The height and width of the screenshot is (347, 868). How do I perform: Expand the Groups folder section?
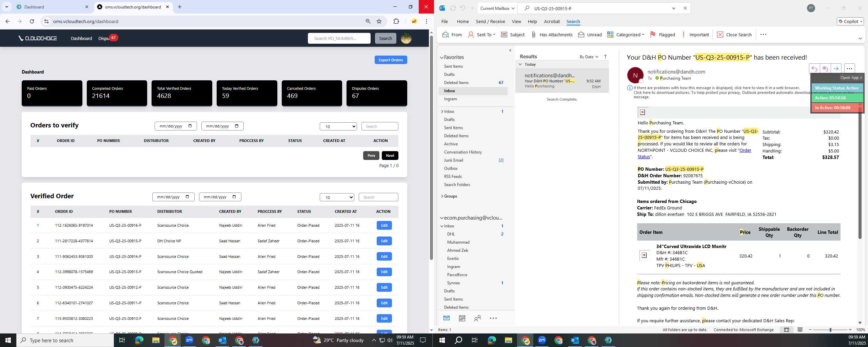pyautogui.click(x=442, y=196)
